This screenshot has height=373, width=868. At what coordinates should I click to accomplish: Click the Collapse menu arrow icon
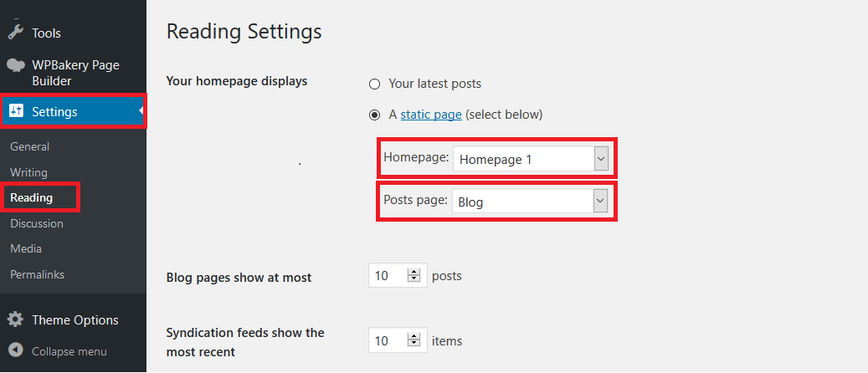[16, 351]
